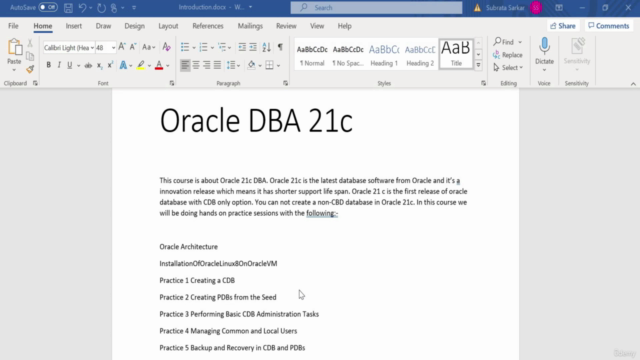Image resolution: width=640 pixels, height=360 pixels.
Task: Toggle Underline formatting
Action: click(x=69, y=65)
